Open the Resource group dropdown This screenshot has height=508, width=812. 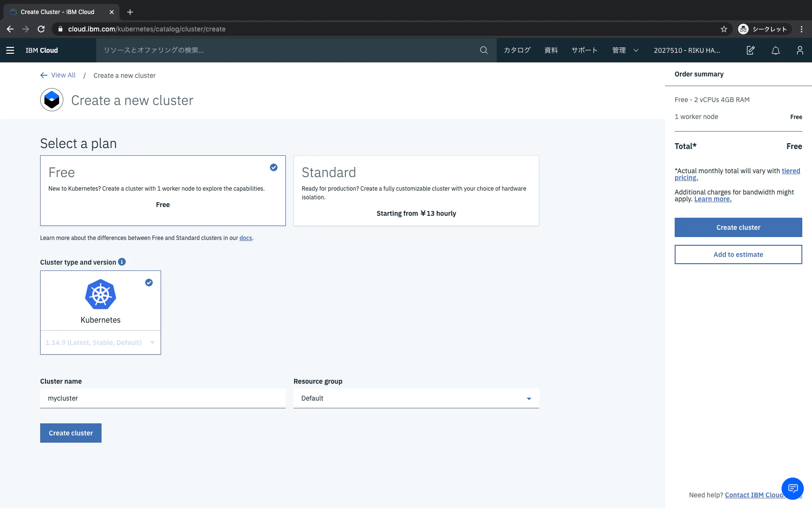416,398
